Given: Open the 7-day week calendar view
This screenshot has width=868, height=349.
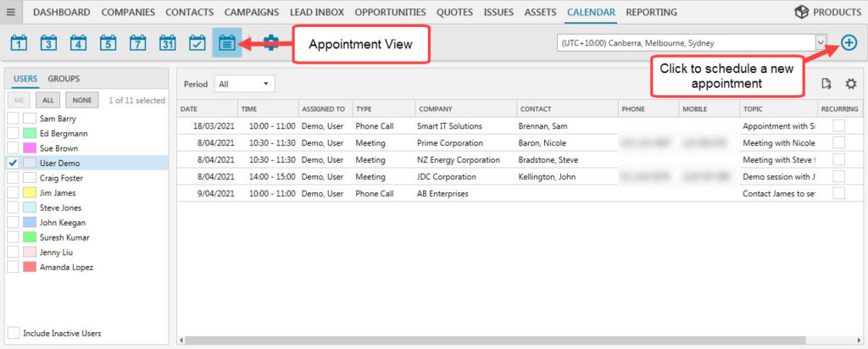Looking at the screenshot, I should click(x=137, y=42).
